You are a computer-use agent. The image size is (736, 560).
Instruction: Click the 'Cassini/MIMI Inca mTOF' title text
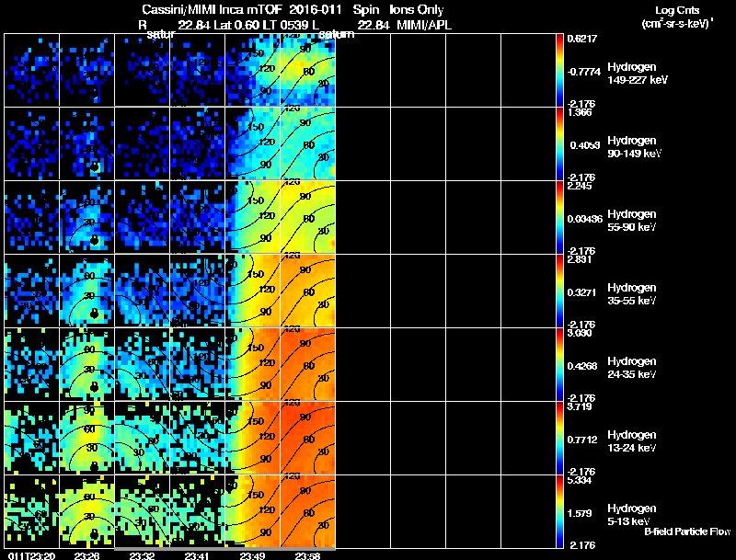click(212, 10)
